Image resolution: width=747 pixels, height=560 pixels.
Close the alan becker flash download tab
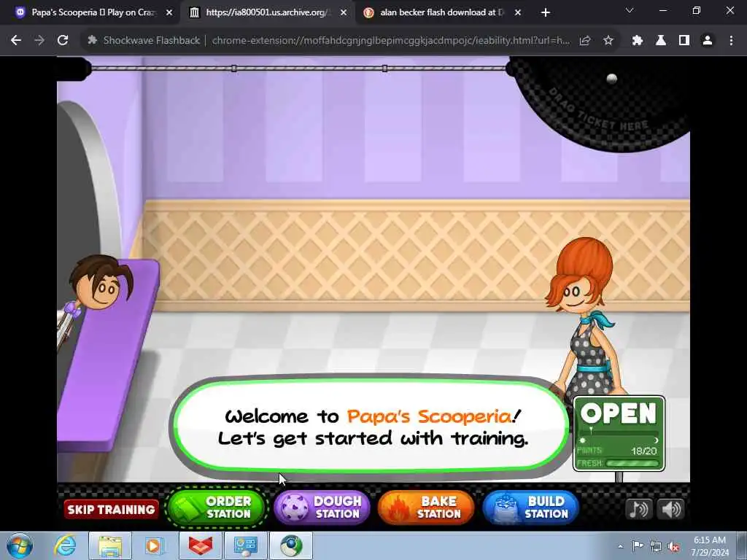pyautogui.click(x=518, y=13)
